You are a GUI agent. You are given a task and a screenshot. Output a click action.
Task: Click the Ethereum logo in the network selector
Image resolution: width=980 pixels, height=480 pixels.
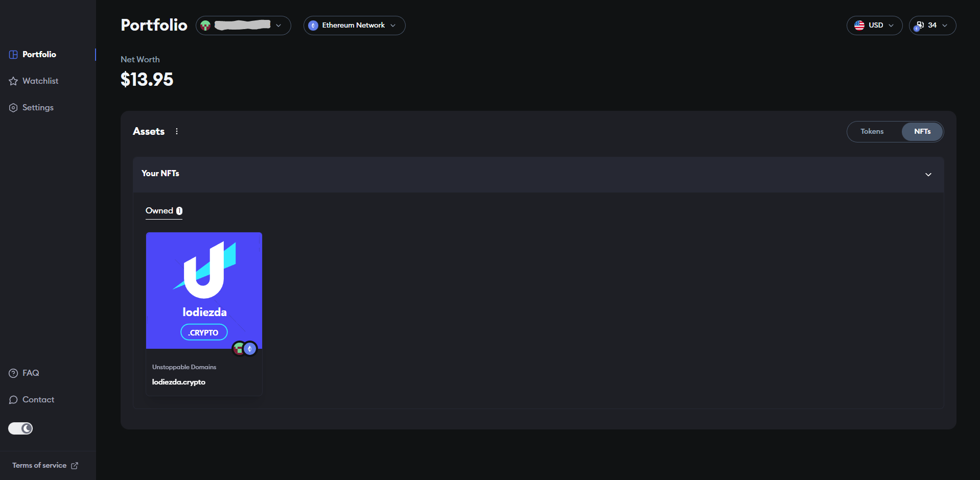313,25
